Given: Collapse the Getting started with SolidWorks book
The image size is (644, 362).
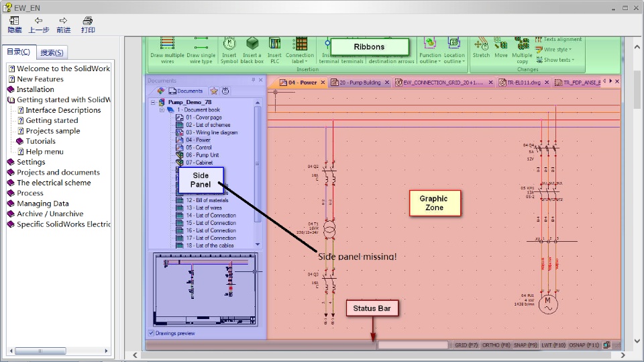Looking at the screenshot, I should (x=11, y=99).
